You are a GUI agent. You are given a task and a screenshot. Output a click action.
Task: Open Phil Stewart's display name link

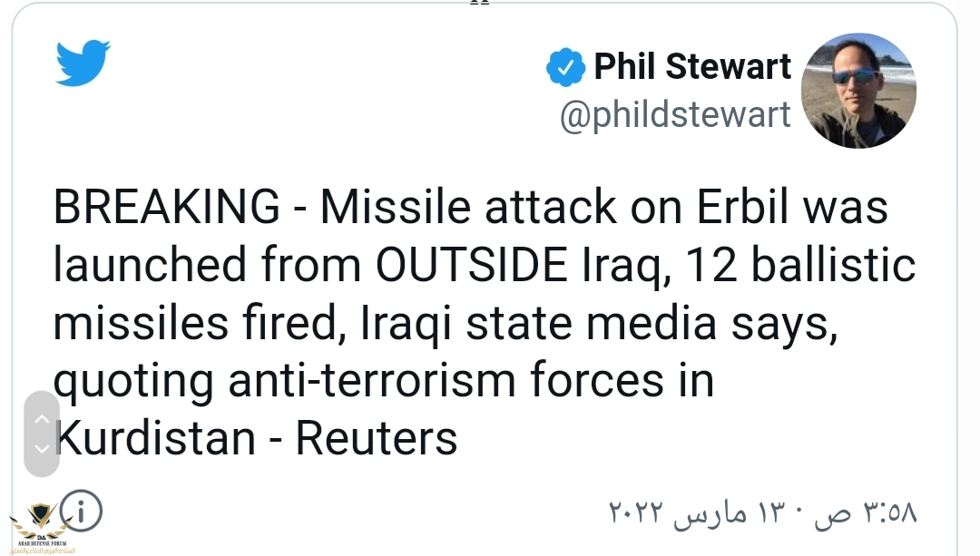tap(692, 67)
